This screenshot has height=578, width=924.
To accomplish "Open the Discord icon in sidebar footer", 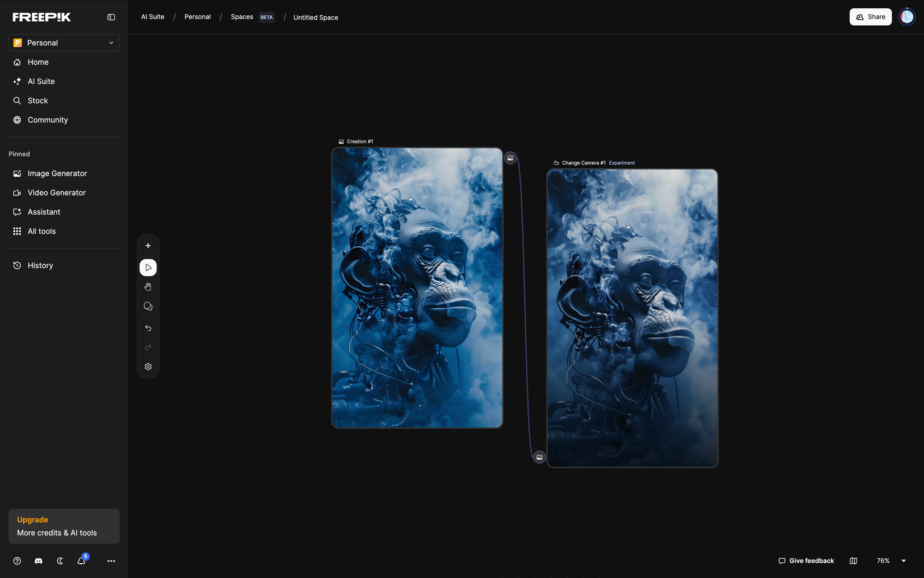I will 38,561.
